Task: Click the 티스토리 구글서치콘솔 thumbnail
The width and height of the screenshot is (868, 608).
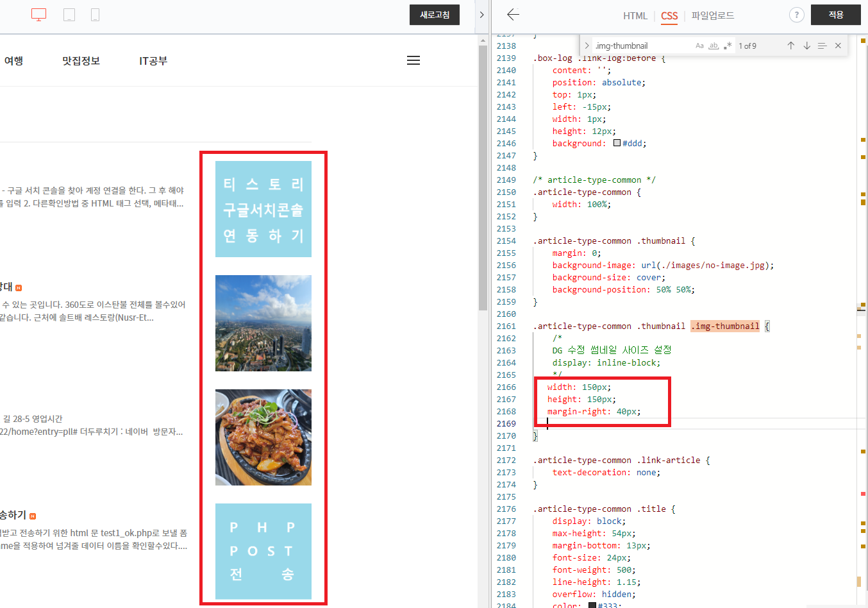Action: click(263, 209)
